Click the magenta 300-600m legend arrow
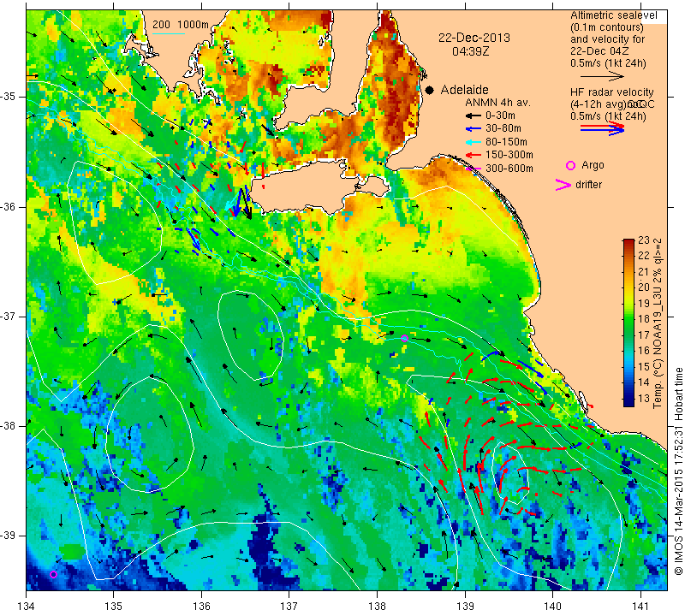 473,169
